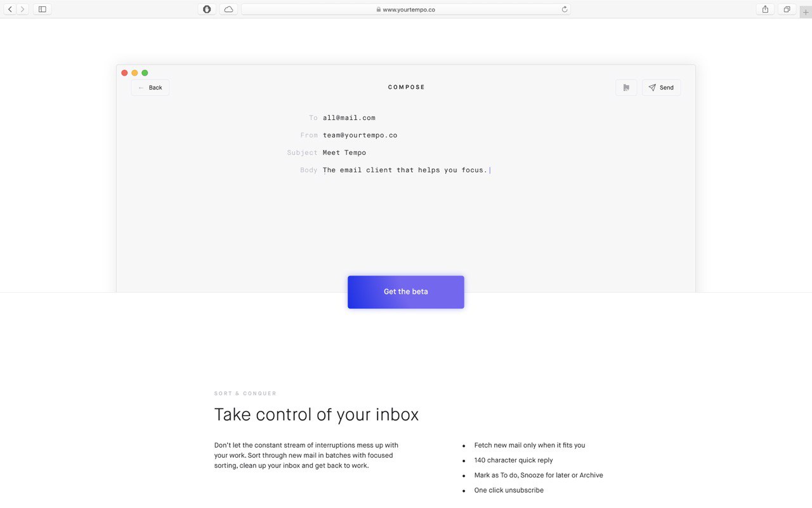Send the composed email
This screenshot has height=508, width=812.
(661, 88)
